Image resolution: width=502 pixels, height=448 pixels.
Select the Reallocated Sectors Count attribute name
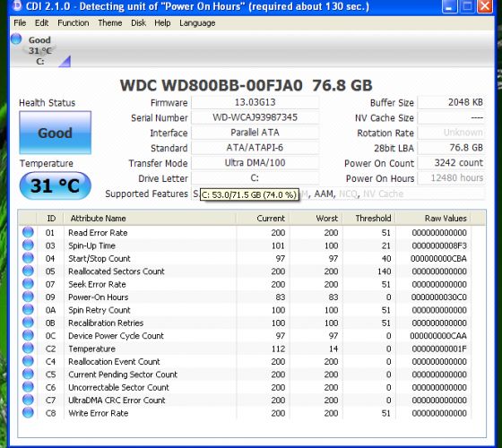[x=117, y=271]
